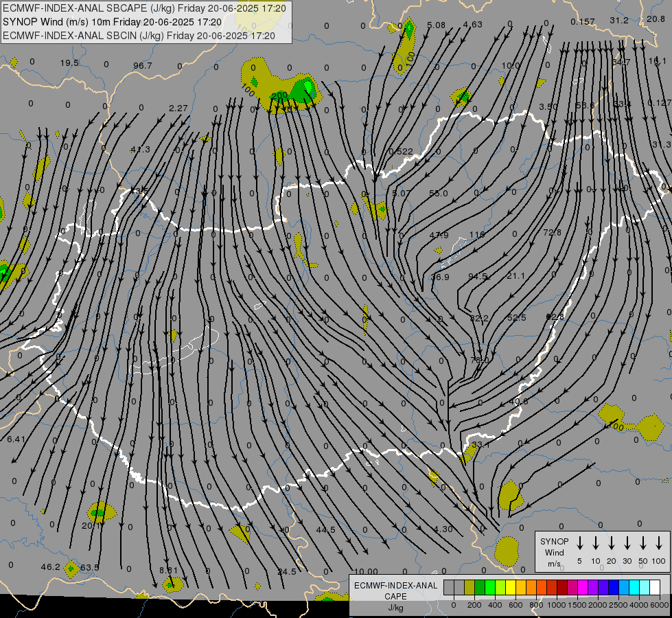
Task: Click the wind legend arrow above 50
Action: (643, 543)
